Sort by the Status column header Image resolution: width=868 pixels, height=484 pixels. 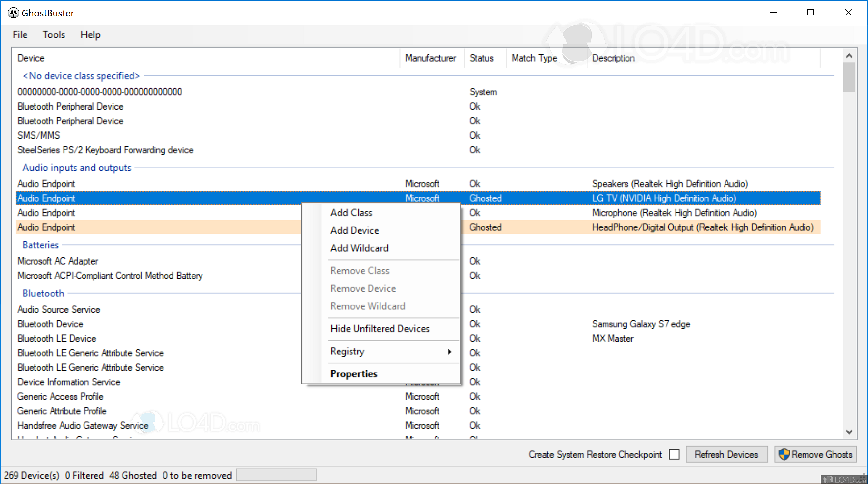coord(481,58)
